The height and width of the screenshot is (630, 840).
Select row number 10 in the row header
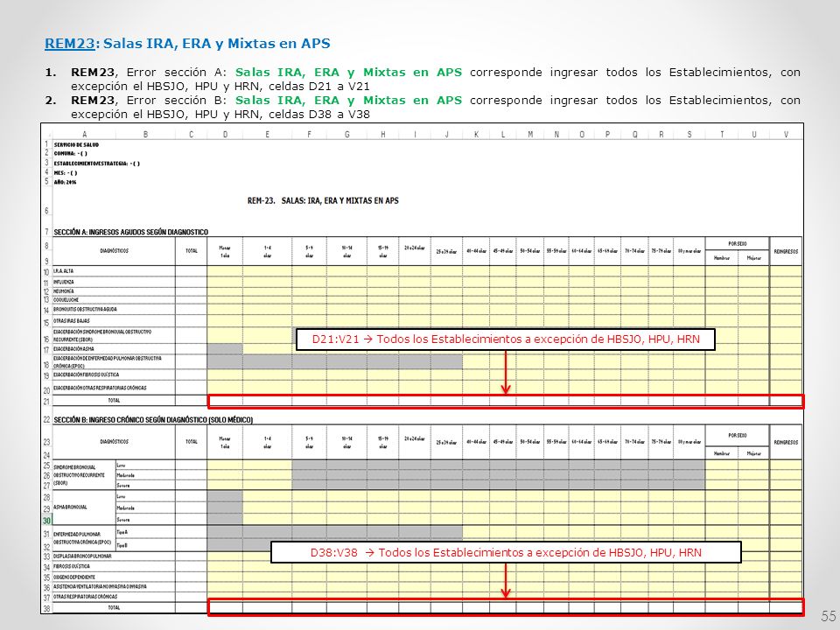pos(46,272)
